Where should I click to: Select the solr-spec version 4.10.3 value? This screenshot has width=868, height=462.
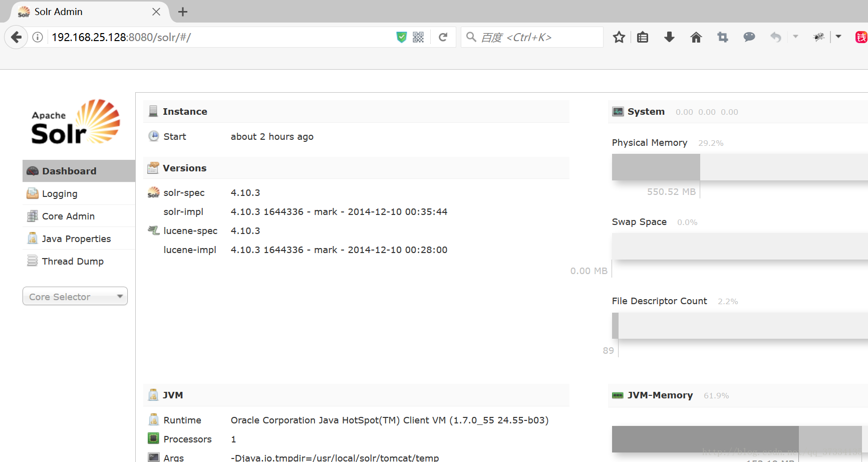point(245,192)
